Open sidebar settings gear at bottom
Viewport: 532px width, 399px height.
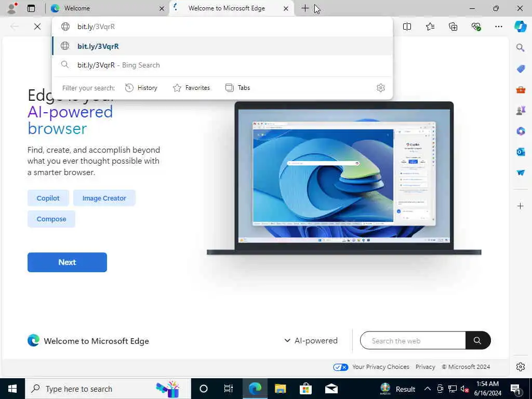coord(521,367)
